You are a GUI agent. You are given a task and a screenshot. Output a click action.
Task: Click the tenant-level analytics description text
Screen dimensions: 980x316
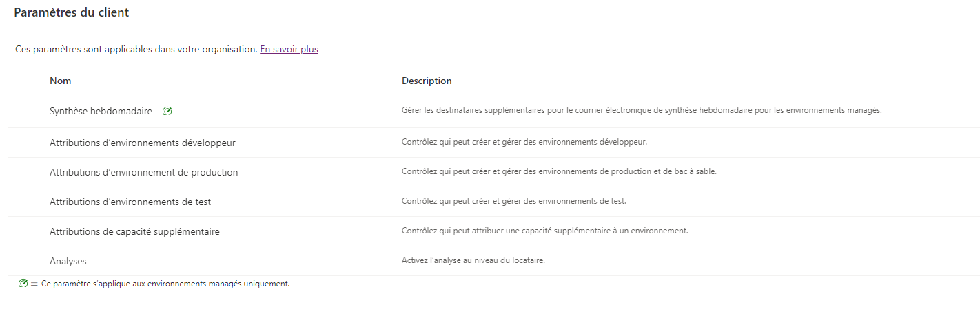click(473, 260)
